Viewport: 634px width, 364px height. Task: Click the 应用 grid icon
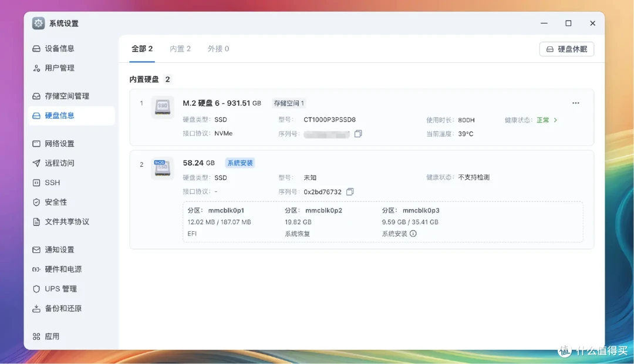[x=36, y=336]
